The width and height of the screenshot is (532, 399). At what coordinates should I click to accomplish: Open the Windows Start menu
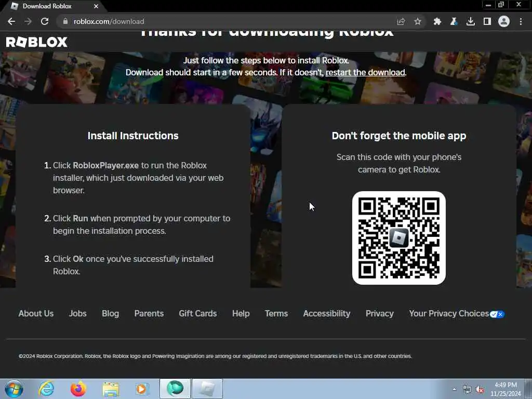click(x=14, y=389)
